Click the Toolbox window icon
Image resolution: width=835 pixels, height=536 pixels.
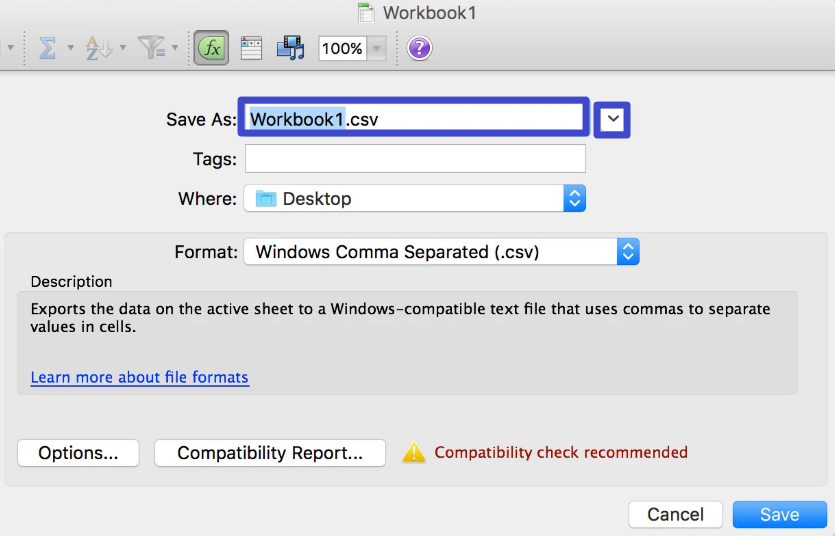pyautogui.click(x=251, y=48)
